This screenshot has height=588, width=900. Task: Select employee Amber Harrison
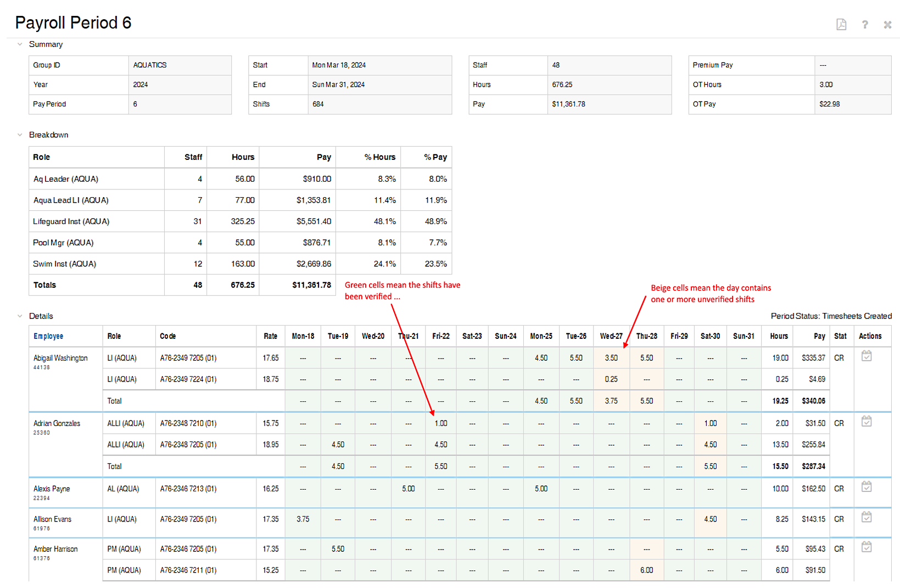pyautogui.click(x=55, y=549)
